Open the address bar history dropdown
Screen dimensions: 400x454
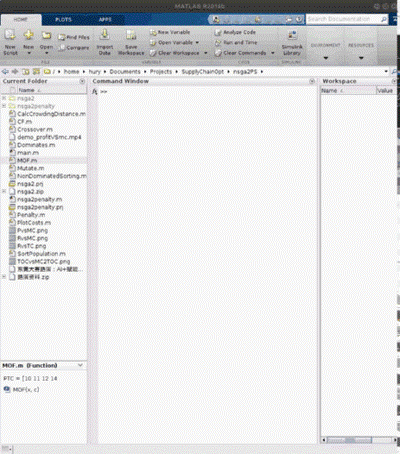(386, 72)
